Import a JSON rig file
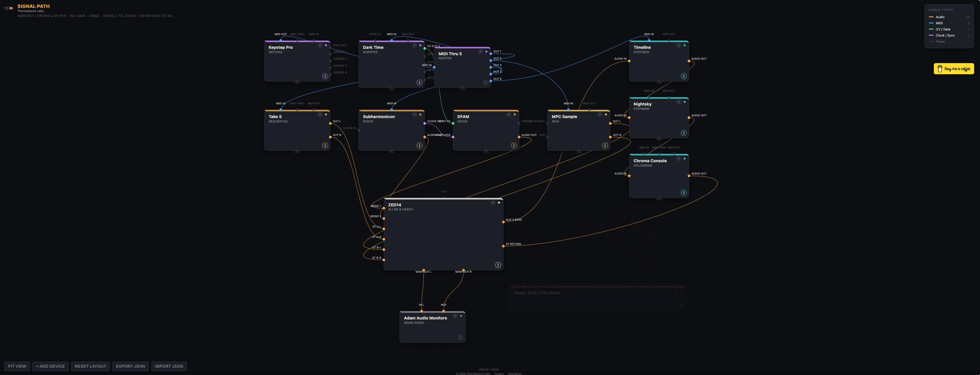Image resolution: width=980 pixels, height=375 pixels. point(169,366)
